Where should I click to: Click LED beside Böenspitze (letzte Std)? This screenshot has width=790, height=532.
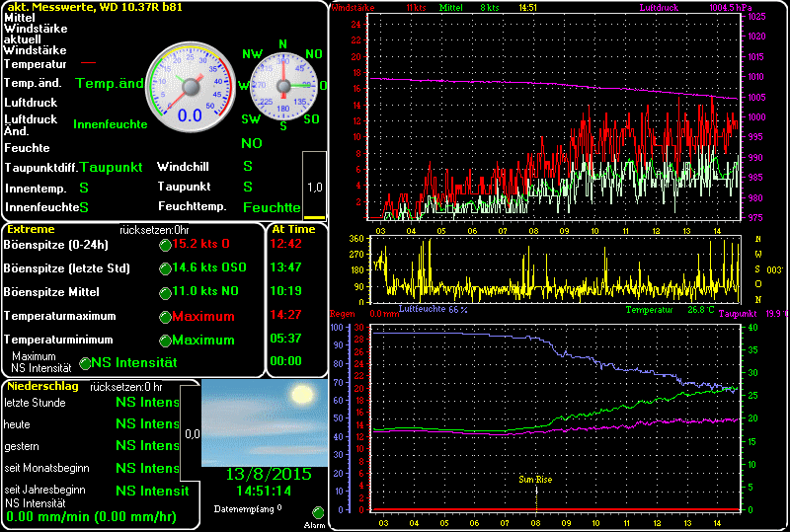coord(165,267)
